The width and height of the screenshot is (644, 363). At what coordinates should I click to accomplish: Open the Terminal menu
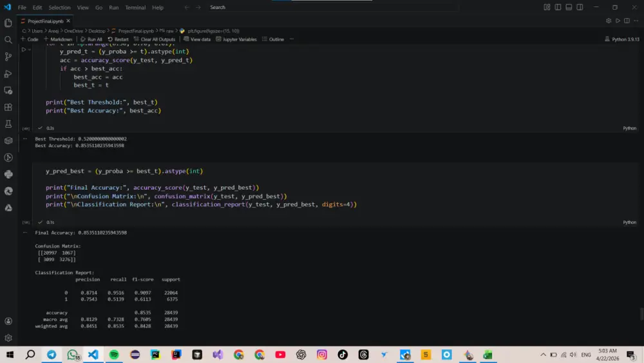(x=135, y=7)
